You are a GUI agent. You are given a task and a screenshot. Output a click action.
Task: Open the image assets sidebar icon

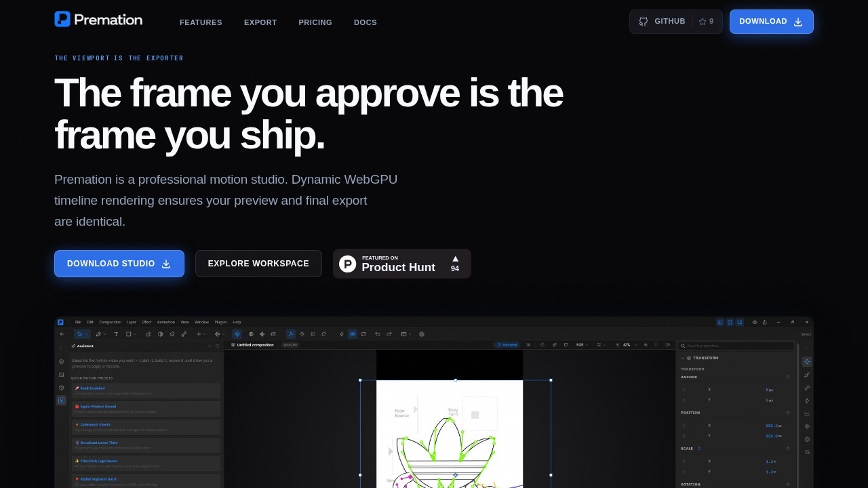[62, 375]
